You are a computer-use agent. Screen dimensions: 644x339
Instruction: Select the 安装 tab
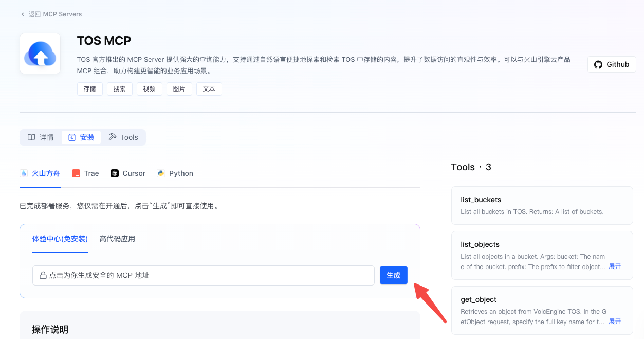pyautogui.click(x=82, y=137)
